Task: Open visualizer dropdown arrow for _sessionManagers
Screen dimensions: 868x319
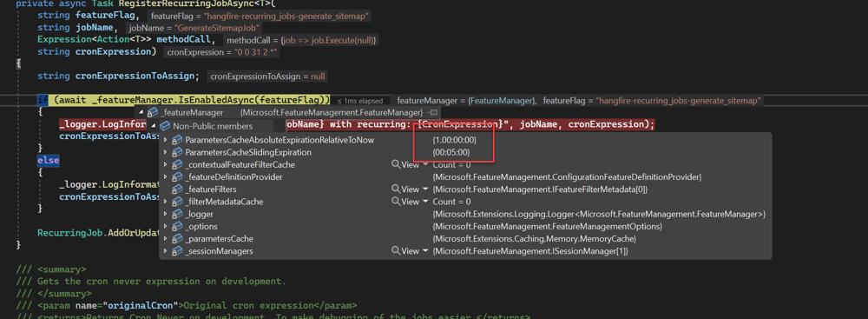Action: coord(425,251)
